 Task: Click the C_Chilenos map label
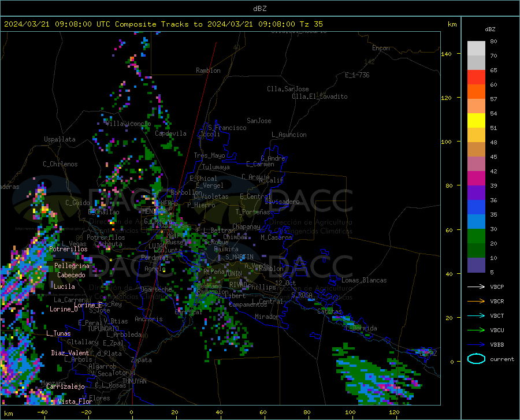tap(60, 164)
